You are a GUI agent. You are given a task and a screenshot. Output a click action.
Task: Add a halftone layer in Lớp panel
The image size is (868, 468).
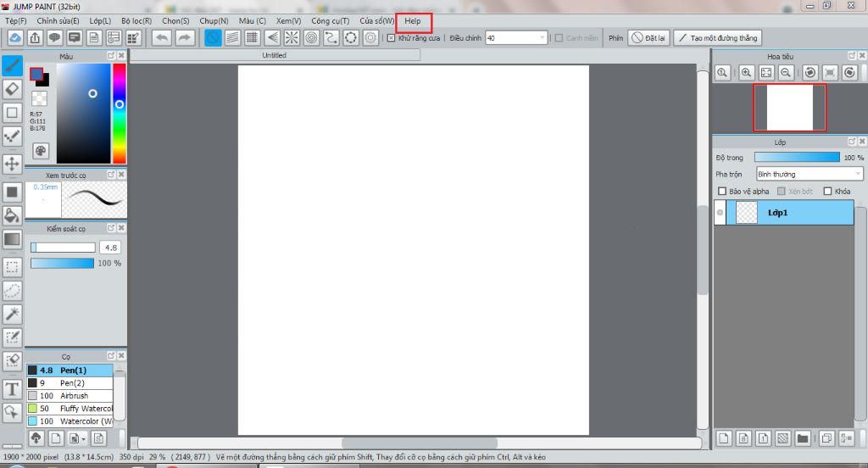782,438
